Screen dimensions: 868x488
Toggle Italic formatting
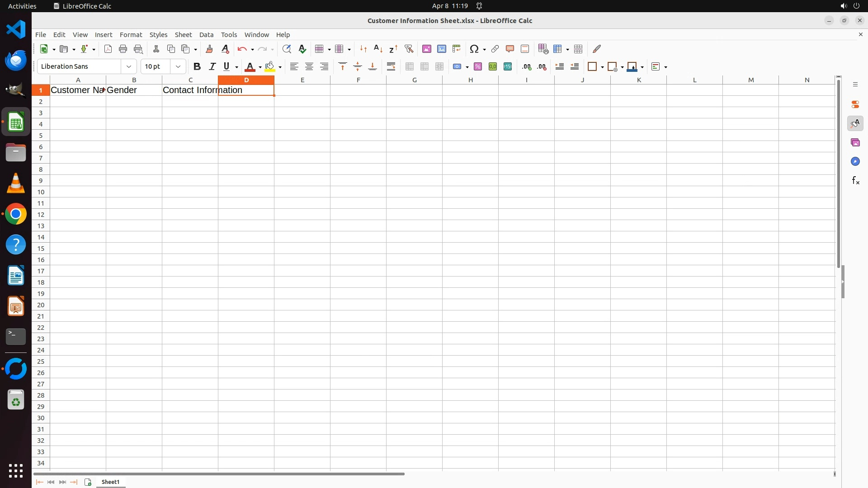coord(212,67)
